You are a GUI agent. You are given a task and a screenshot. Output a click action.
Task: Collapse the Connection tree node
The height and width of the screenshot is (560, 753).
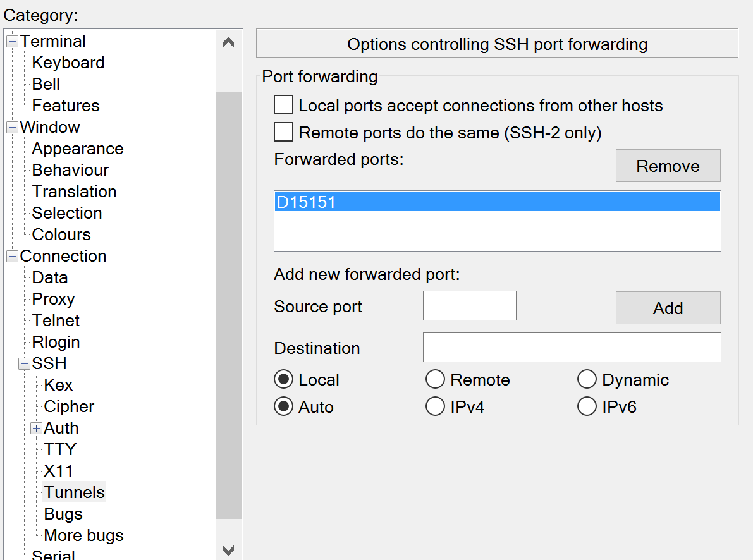pos(12,257)
